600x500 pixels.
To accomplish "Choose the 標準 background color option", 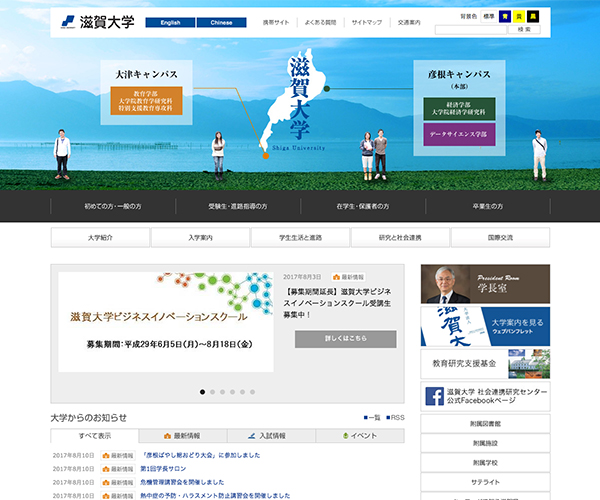I will pyautogui.click(x=489, y=16).
